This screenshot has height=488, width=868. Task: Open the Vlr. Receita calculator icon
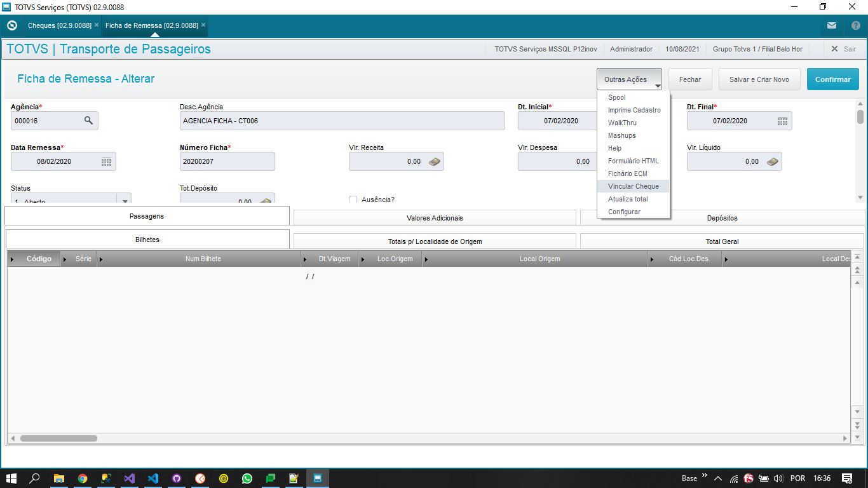(434, 161)
